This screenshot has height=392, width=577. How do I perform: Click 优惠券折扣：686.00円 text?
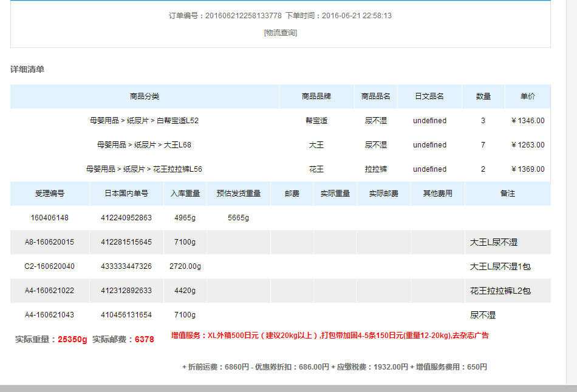point(292,367)
